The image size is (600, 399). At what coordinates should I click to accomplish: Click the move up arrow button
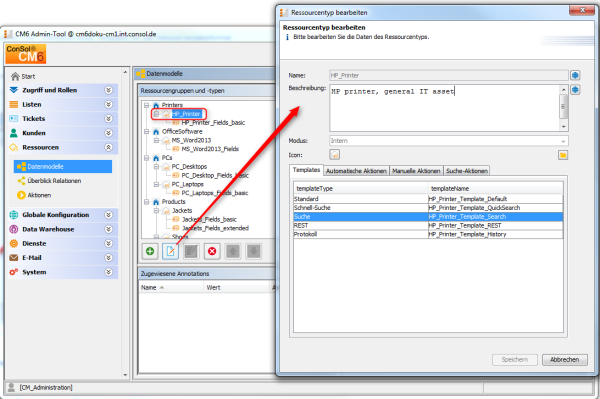coord(233,251)
